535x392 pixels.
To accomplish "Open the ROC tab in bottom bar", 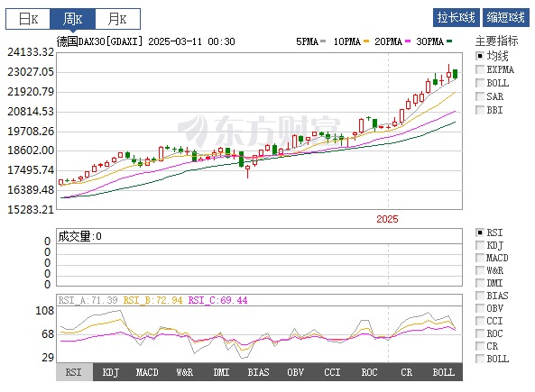I will tap(370, 372).
